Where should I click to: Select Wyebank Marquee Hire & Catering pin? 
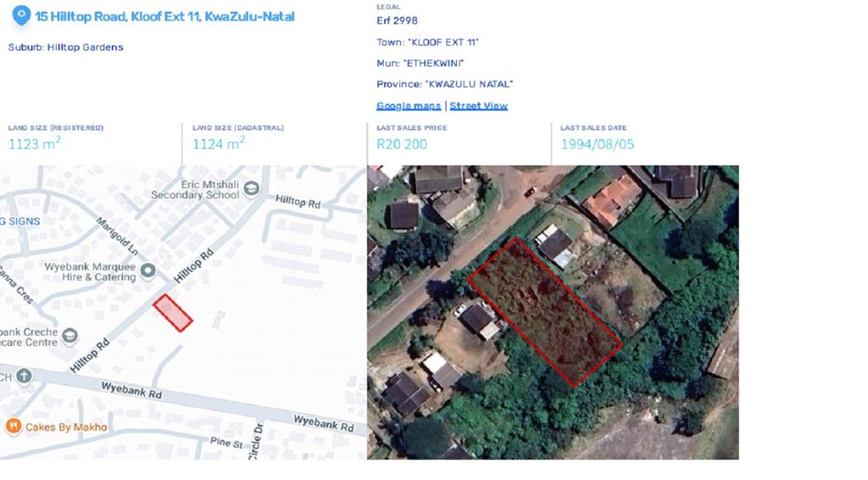click(x=147, y=271)
